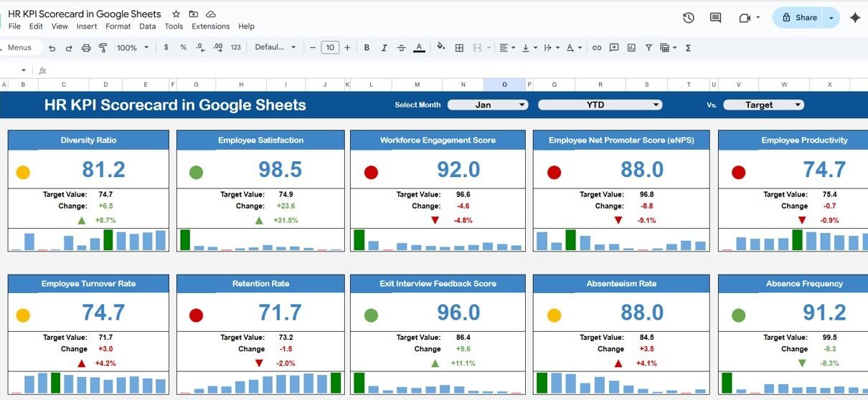Open version history clock icon
Screen dimensions: 868x400
click(x=689, y=18)
